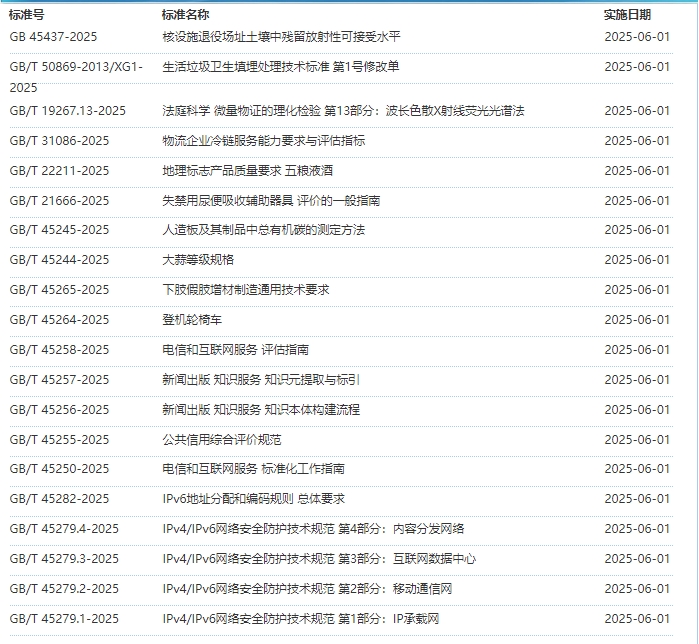The image size is (699, 644).
Task: Select GB/T 45279.2-2025 number
Action: click(64, 588)
